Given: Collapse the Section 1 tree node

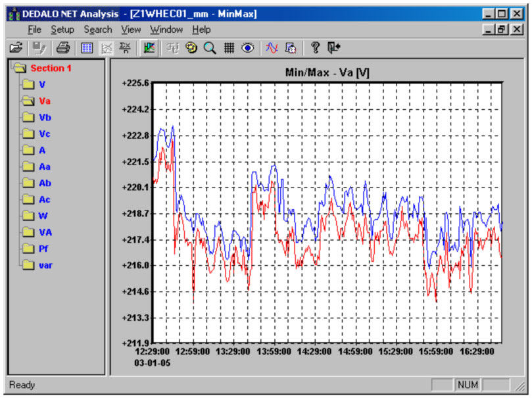Looking at the screenshot, I should tap(20, 68).
